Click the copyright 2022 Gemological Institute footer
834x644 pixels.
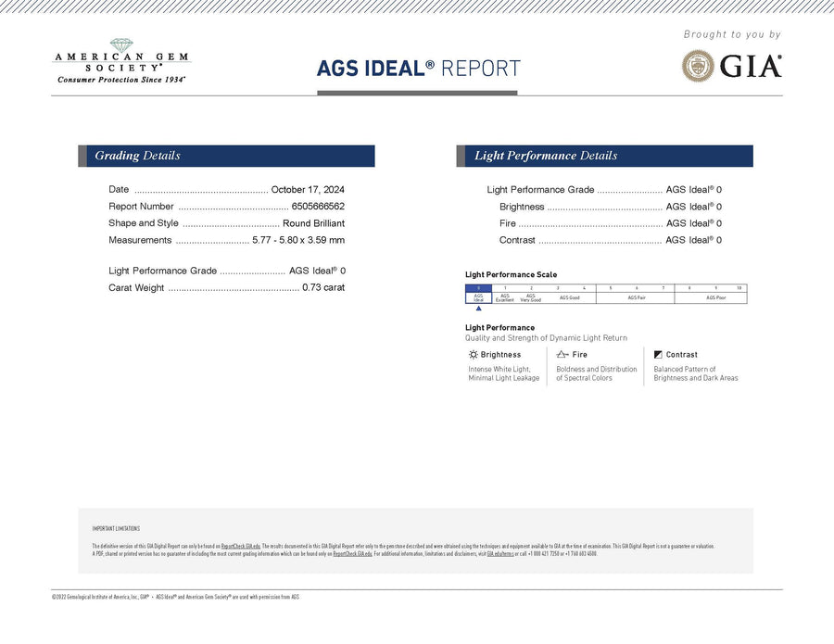point(175,597)
